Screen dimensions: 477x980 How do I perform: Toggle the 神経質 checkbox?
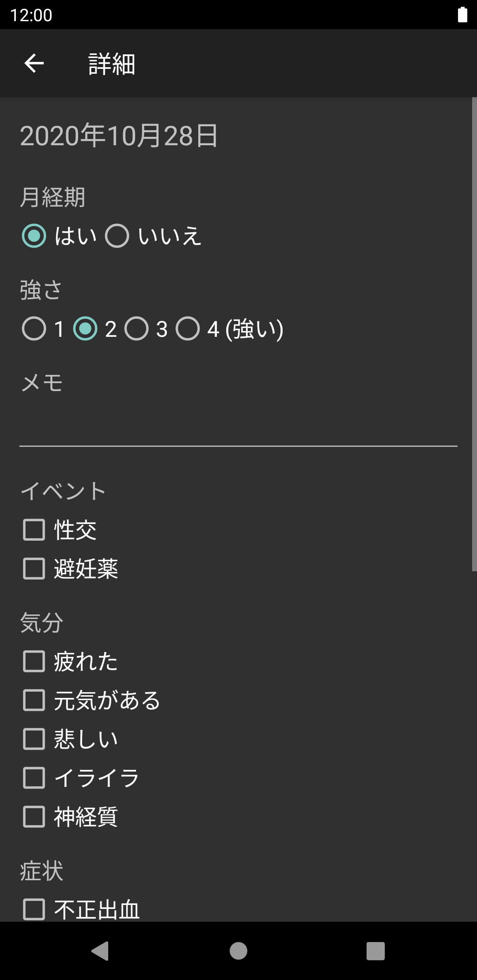click(x=34, y=817)
